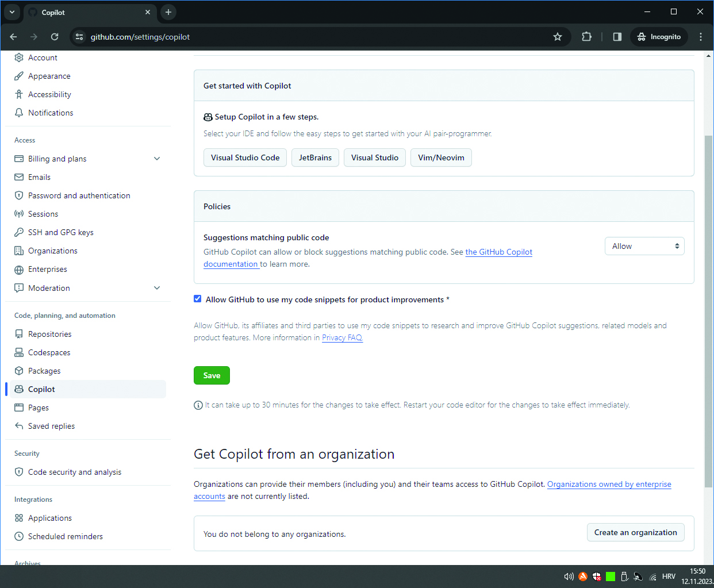Image resolution: width=714 pixels, height=588 pixels.
Task: Open the Suggestions matching public code dropdown
Action: (x=644, y=246)
